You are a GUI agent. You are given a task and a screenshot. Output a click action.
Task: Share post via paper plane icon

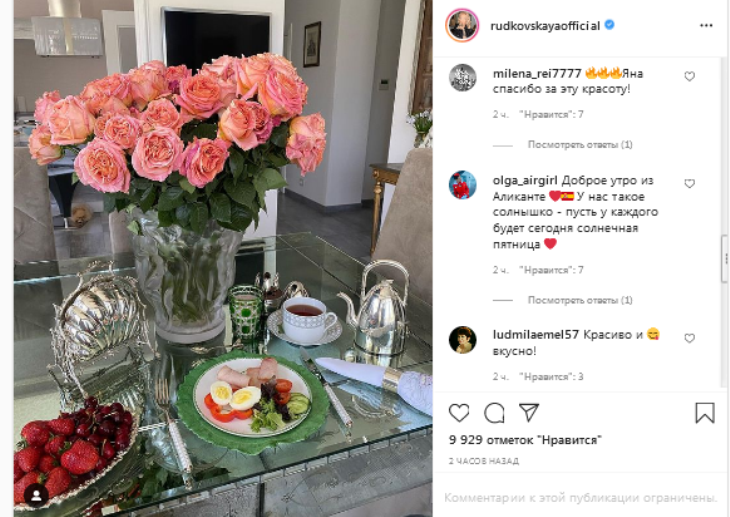click(529, 412)
